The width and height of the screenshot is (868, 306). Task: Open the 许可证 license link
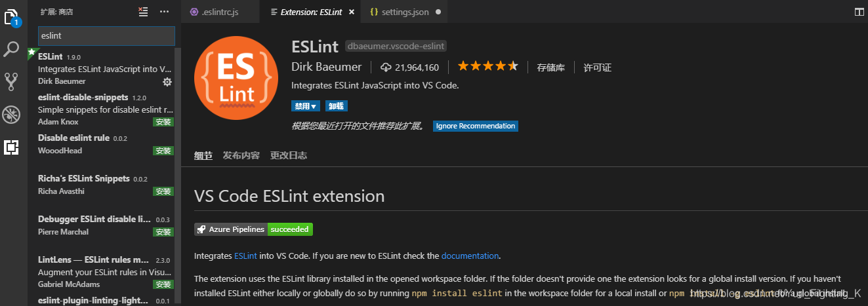(x=598, y=67)
